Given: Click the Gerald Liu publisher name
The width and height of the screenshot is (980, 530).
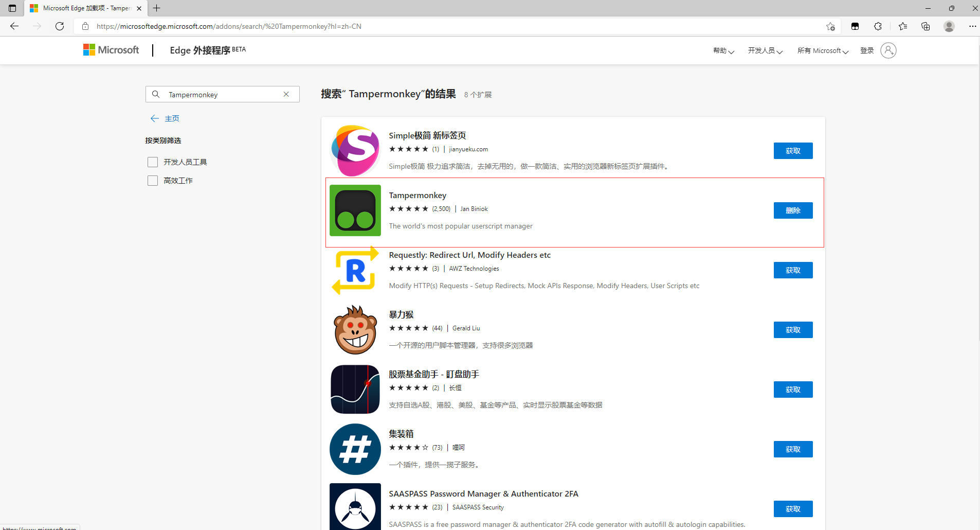Looking at the screenshot, I should click(466, 328).
